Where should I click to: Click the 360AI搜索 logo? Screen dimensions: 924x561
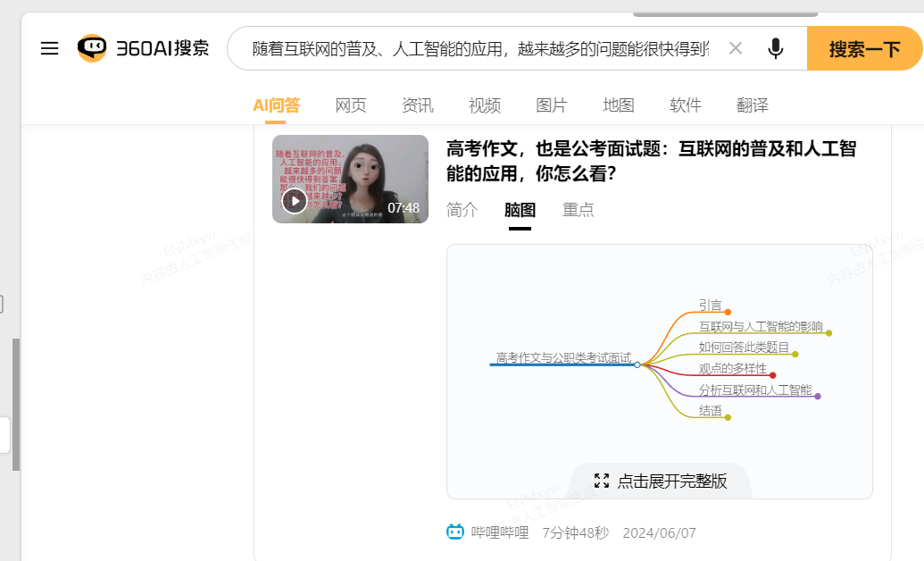(x=143, y=48)
